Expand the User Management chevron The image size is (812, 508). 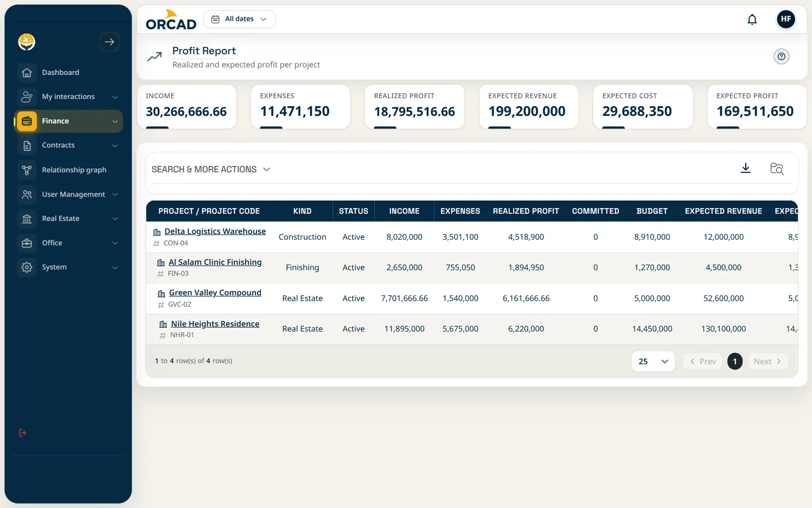[115, 194]
